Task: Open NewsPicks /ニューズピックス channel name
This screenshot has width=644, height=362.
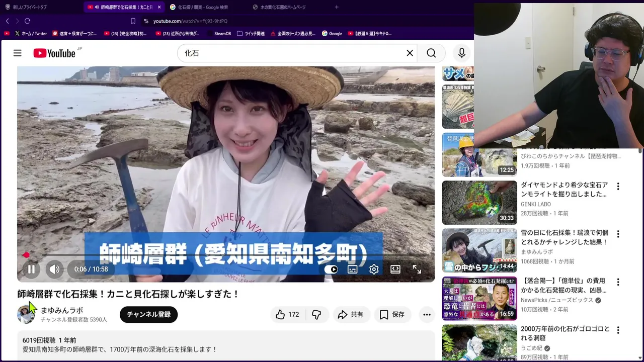Action: pos(557,300)
